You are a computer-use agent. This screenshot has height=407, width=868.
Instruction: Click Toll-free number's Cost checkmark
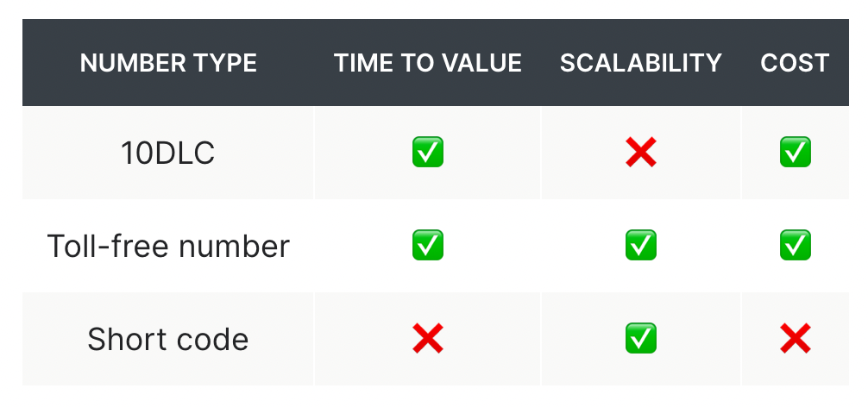click(x=796, y=245)
